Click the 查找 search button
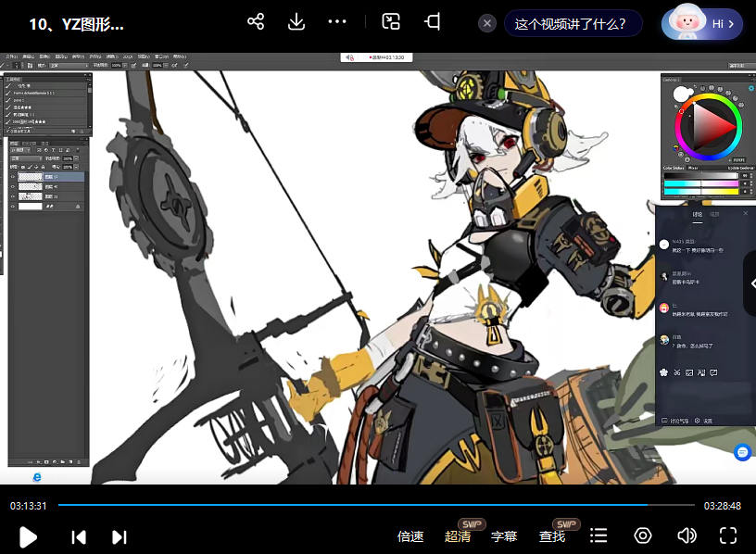Viewport: 756px width, 554px height. [552, 536]
